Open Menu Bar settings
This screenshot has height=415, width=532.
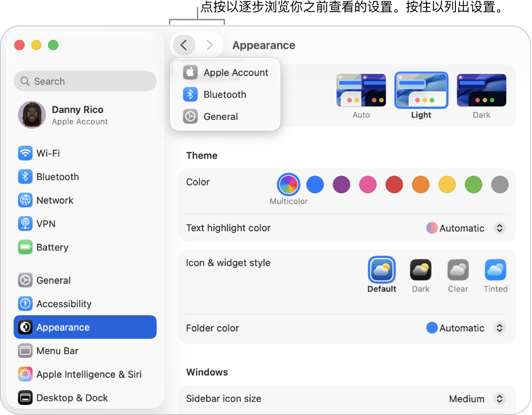[57, 351]
